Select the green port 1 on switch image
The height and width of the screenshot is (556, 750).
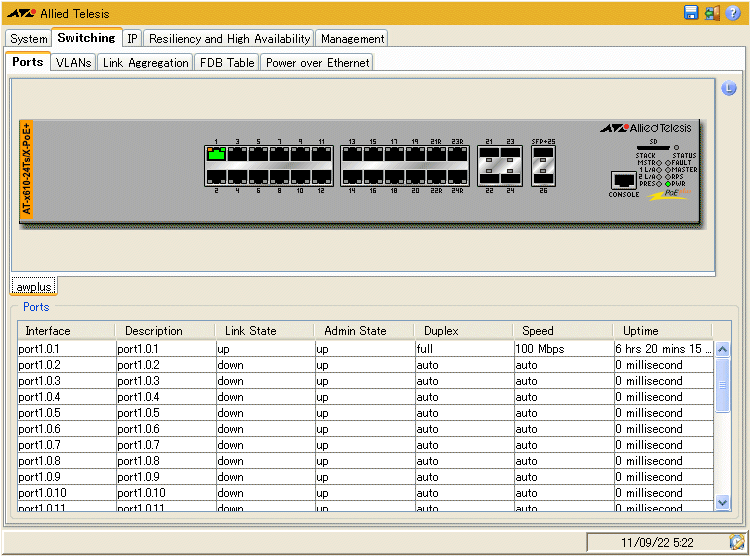coord(216,154)
